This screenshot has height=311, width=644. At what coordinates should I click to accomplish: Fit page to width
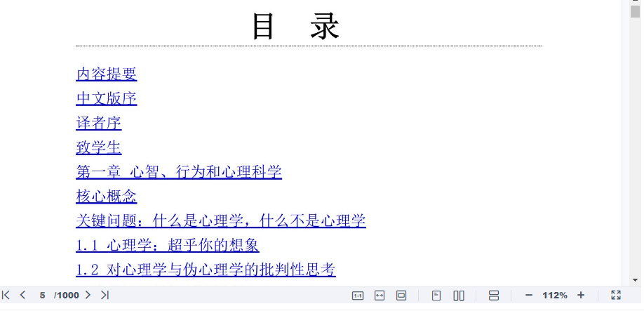click(x=380, y=296)
